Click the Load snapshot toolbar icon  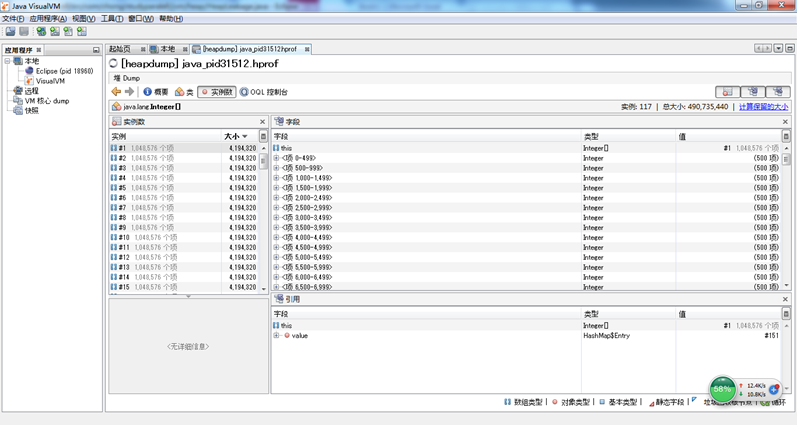[x=10, y=32]
